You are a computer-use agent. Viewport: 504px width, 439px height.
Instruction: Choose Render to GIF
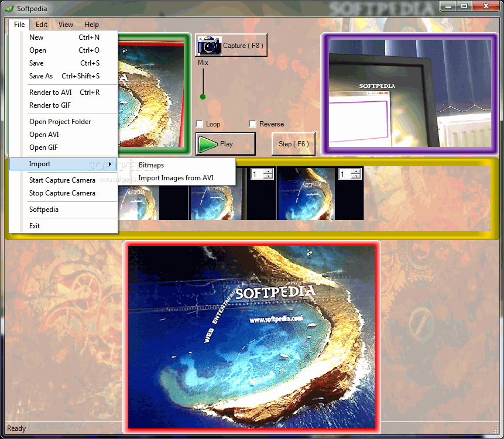[64, 105]
